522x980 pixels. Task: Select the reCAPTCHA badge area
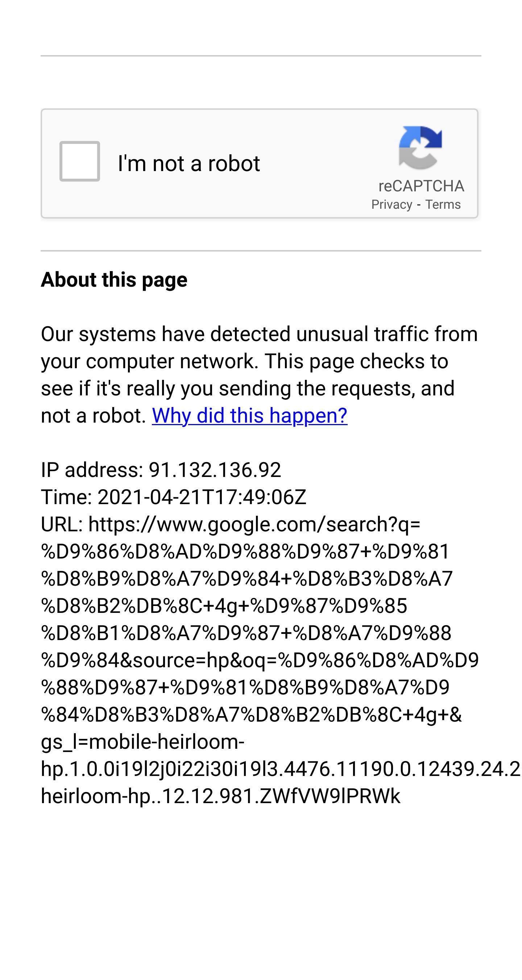click(420, 167)
